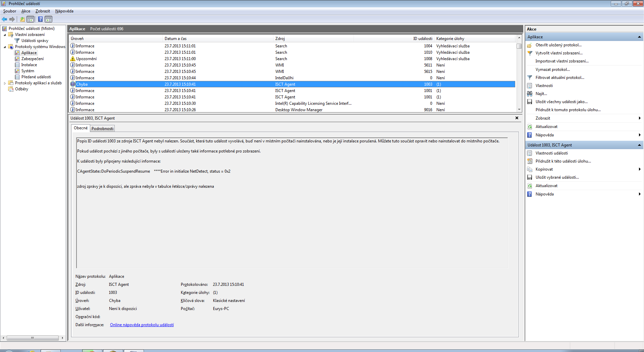Image resolution: width=644 pixels, height=352 pixels.
Task: Sort by Kategorie úlohy column header
Action: tap(475, 39)
